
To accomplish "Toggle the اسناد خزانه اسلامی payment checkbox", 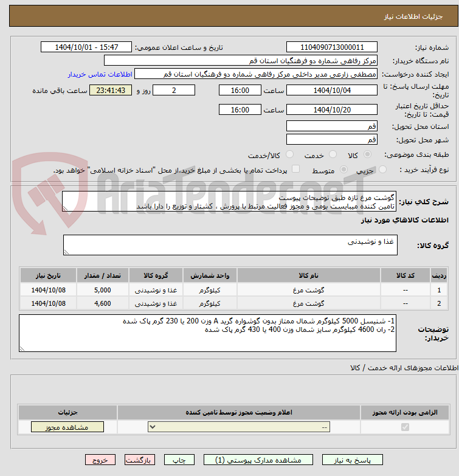I will pyautogui.click(x=295, y=169).
